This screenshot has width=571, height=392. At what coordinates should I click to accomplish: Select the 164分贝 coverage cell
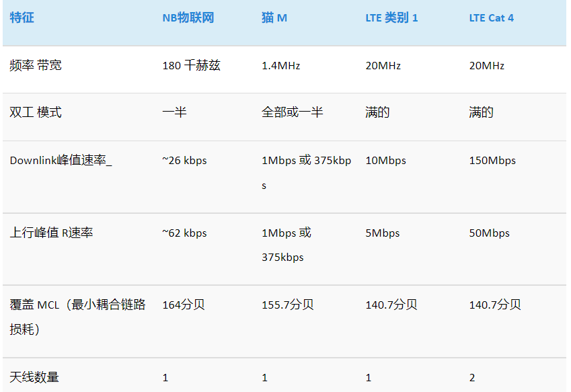click(x=183, y=305)
